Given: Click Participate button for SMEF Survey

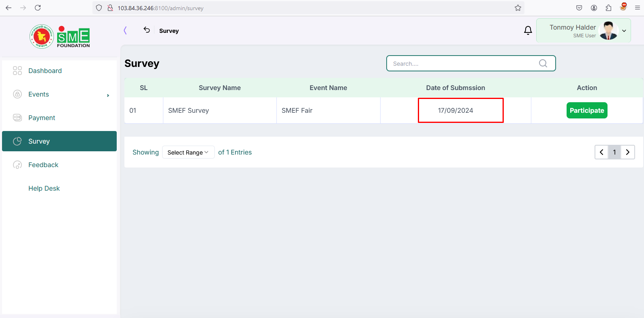Looking at the screenshot, I should pyautogui.click(x=587, y=110).
